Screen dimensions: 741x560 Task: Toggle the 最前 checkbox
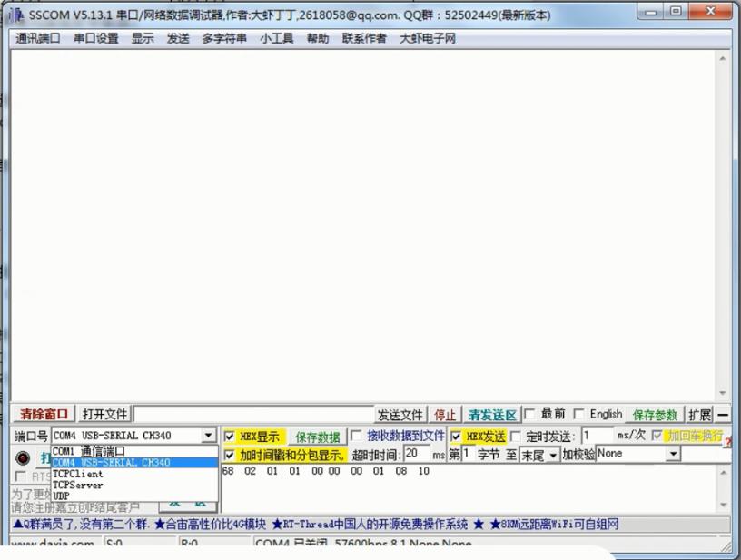[x=529, y=414]
